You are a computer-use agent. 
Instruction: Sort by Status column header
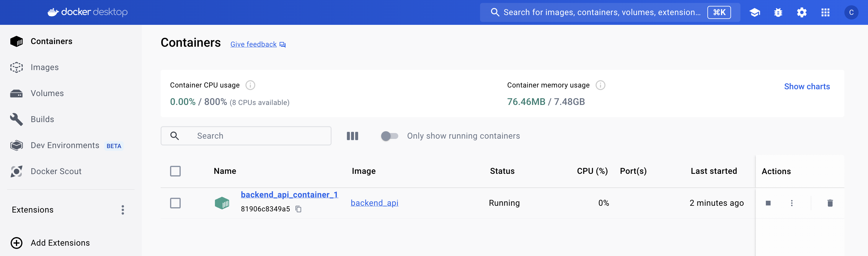point(502,171)
